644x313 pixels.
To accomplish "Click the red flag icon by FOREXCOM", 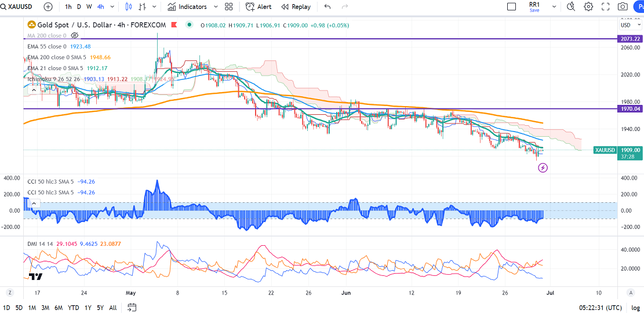I will (174, 25).
